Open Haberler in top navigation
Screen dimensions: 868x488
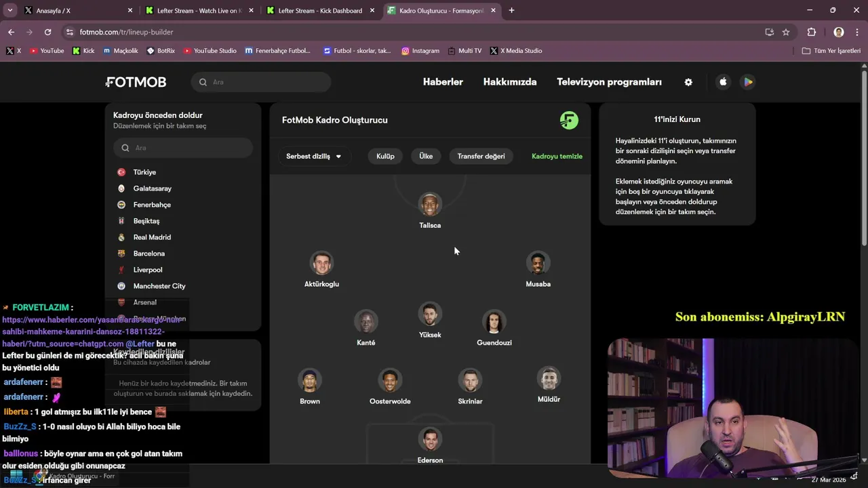(x=443, y=82)
